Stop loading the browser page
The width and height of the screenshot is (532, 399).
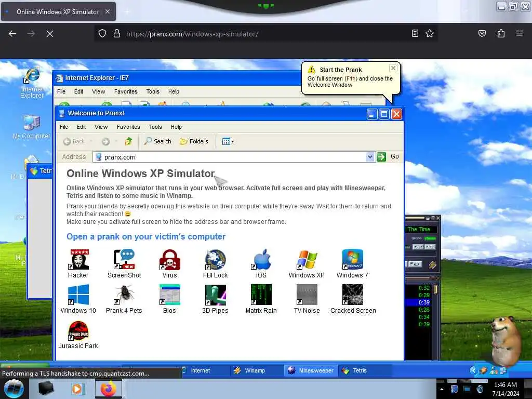[x=50, y=34]
